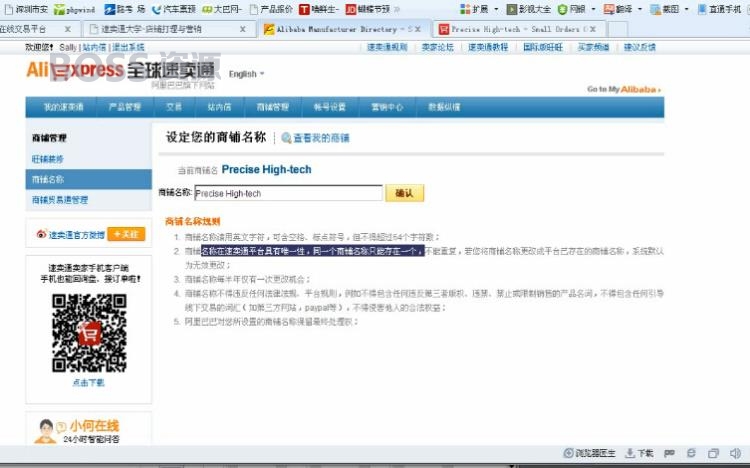Open the 卖家论坛 link
Image resolution: width=750 pixels, height=468 pixels.
pos(438,47)
